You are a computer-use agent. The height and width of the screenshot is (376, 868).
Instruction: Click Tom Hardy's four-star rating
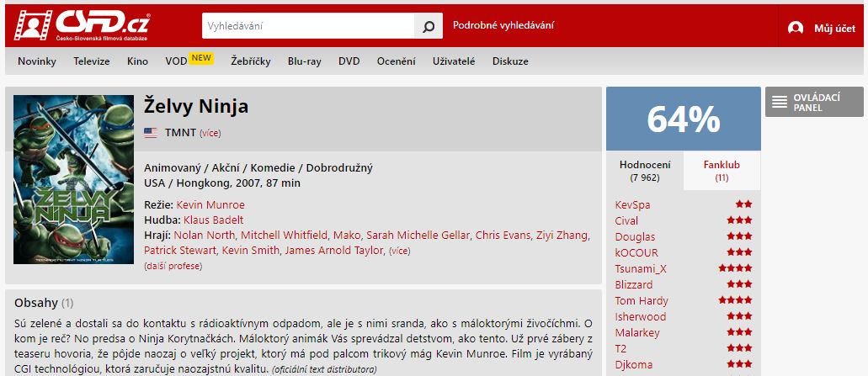click(736, 301)
